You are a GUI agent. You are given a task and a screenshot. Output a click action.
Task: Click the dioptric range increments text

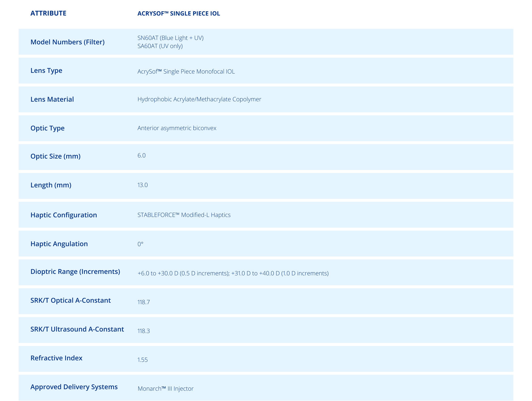(x=233, y=273)
